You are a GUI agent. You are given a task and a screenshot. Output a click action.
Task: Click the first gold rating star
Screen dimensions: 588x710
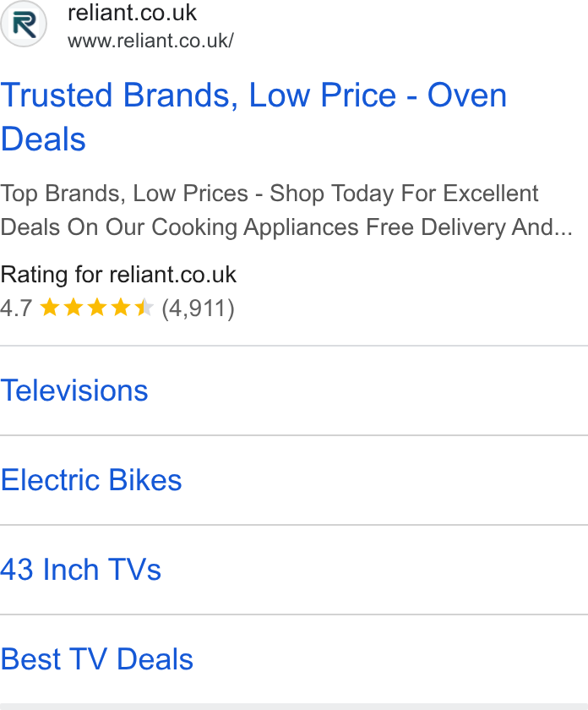(x=50, y=308)
